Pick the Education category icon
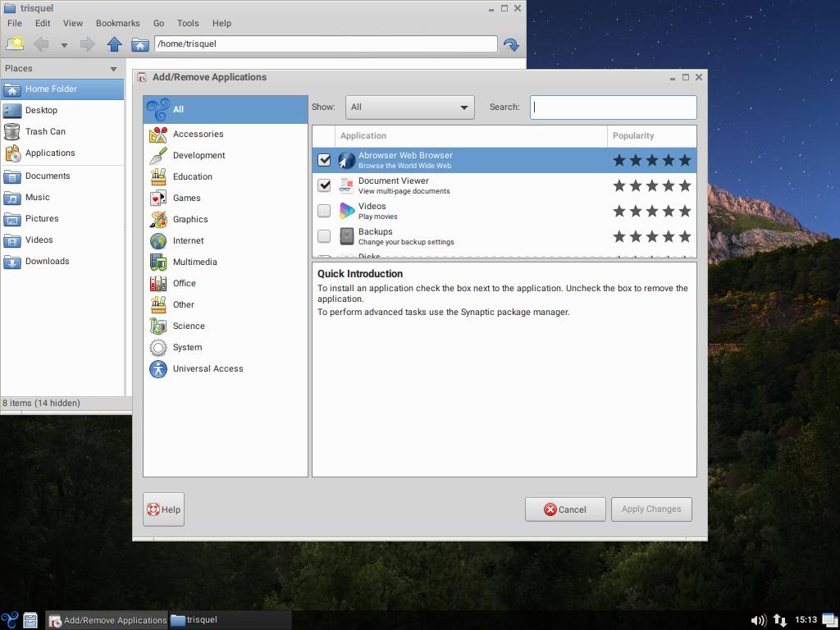840x630 pixels. click(158, 177)
